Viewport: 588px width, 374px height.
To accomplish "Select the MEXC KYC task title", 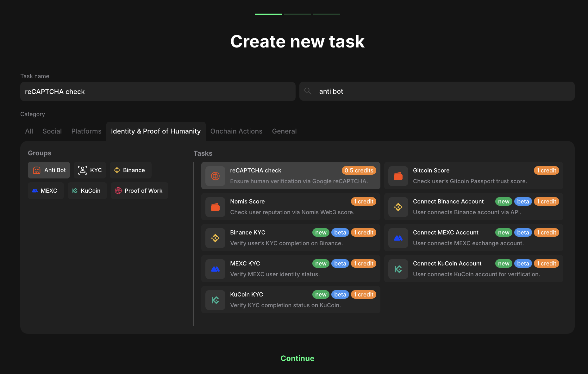I will 245,264.
